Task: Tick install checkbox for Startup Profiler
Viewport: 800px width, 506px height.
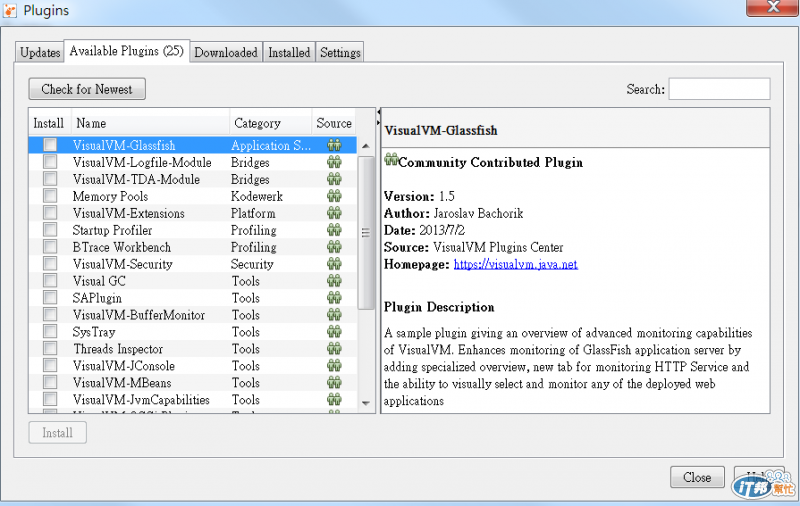Action: pyautogui.click(x=50, y=230)
